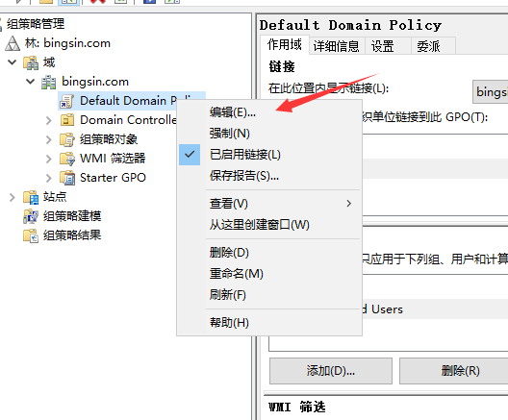Click the bingsin.com domain server icon
This screenshot has width=508, height=420.
coord(49,82)
